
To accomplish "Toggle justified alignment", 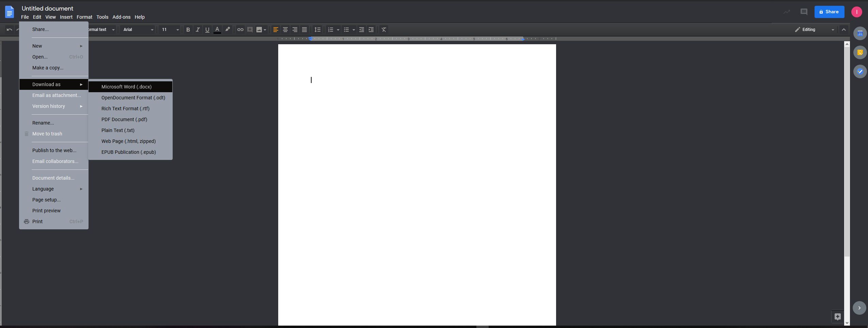I will [304, 30].
